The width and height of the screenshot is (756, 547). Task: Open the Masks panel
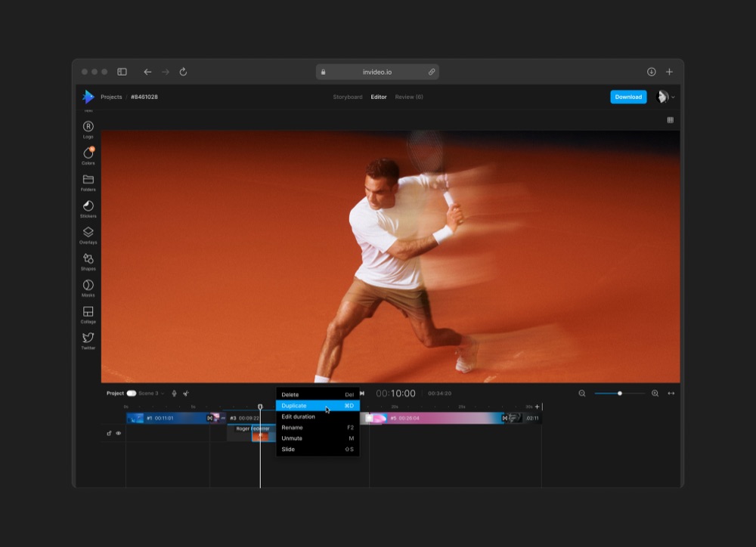tap(88, 288)
